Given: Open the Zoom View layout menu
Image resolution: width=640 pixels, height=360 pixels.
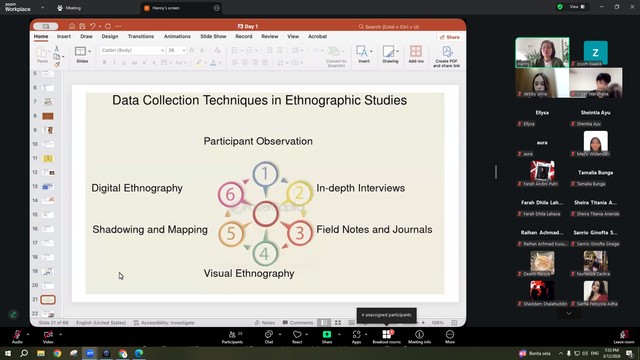Looking at the screenshot, I should pyautogui.click(x=577, y=7).
